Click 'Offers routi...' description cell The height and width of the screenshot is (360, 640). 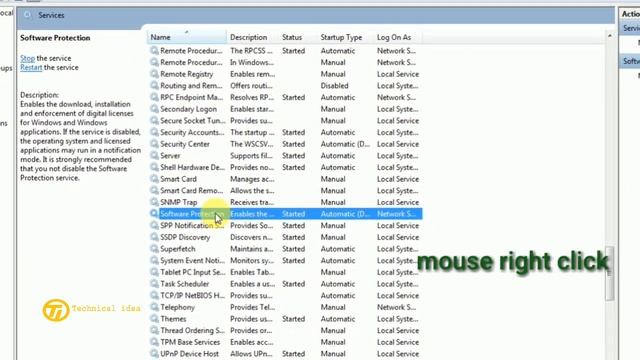(x=251, y=86)
